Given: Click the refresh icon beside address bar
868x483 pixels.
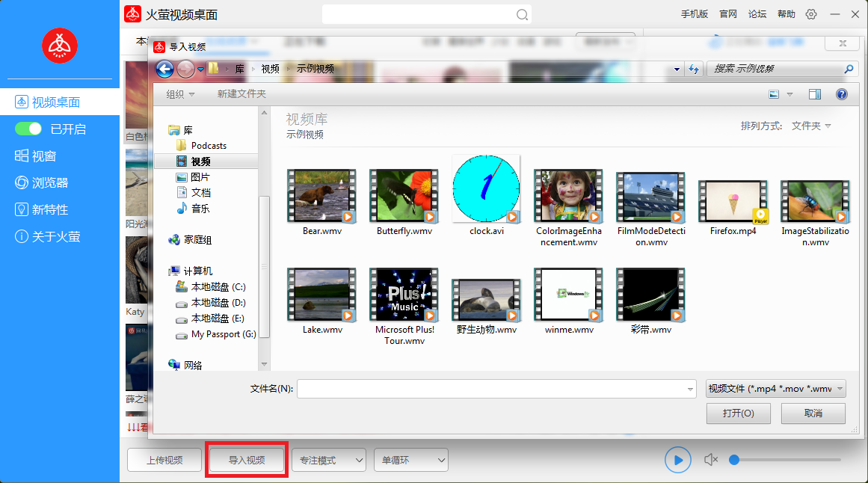Looking at the screenshot, I should click(x=694, y=70).
